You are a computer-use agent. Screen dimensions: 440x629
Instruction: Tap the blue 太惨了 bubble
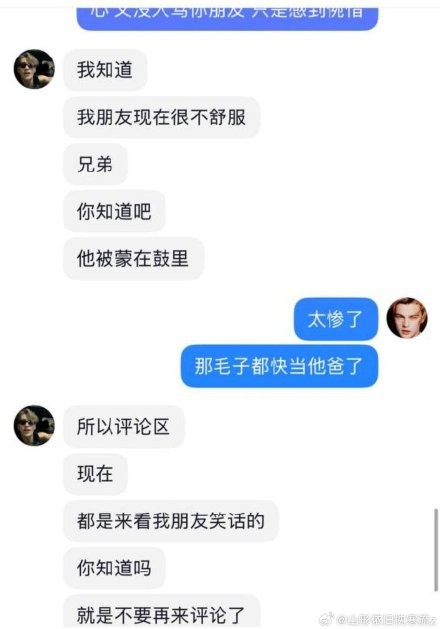coord(336,319)
